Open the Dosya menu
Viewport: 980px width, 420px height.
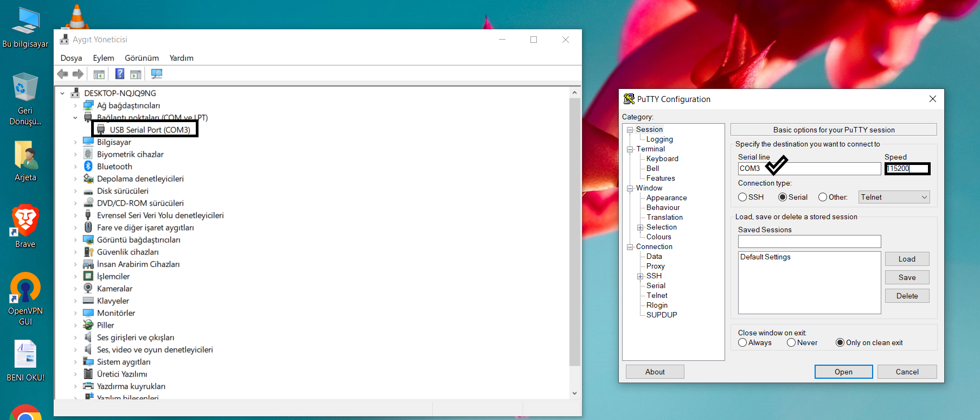[71, 58]
